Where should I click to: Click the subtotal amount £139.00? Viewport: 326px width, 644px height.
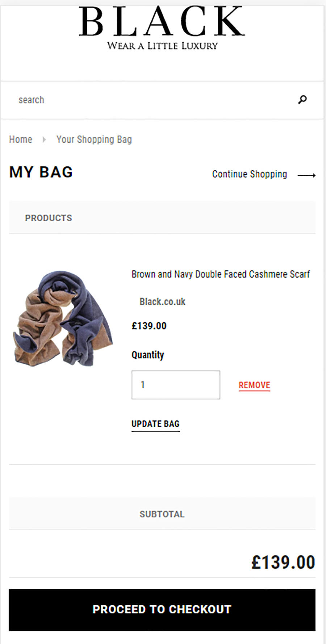click(x=283, y=563)
